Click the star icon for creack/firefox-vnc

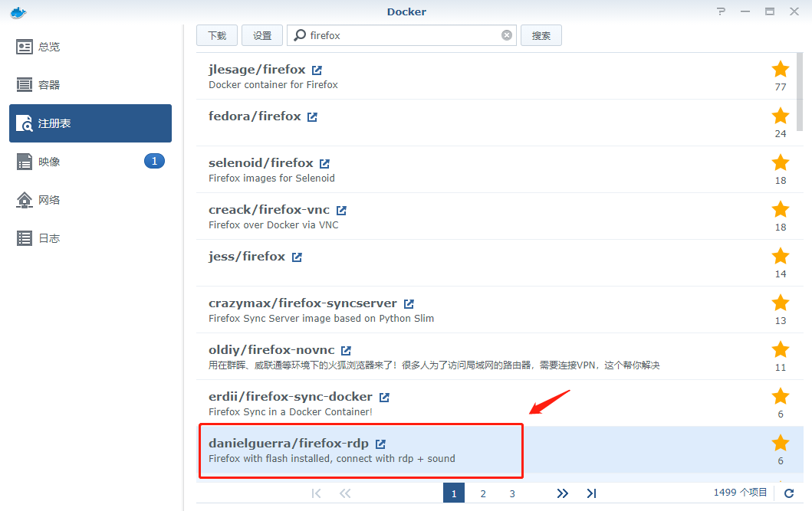pos(781,209)
